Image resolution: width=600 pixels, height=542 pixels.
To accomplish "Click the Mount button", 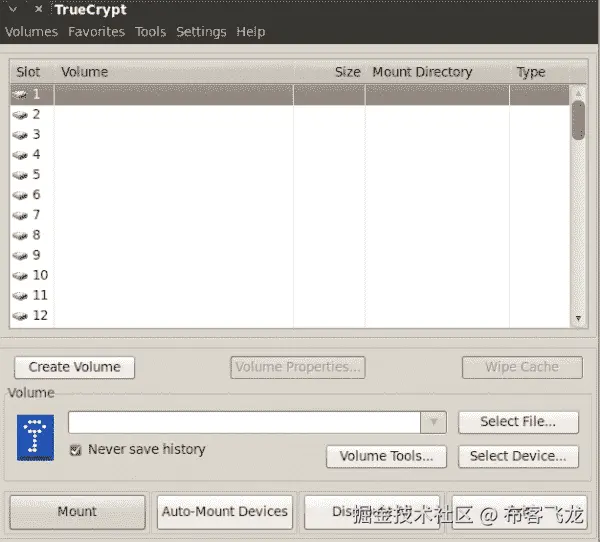I will (77, 512).
